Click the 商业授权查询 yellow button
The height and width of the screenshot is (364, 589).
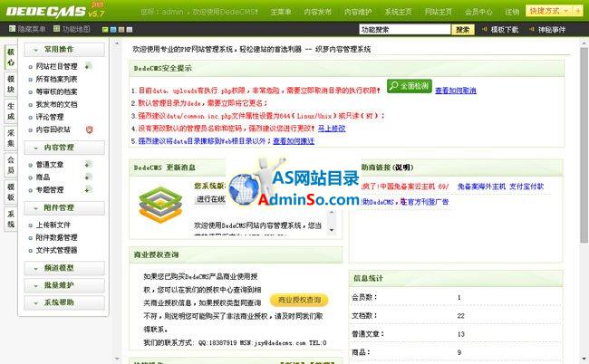coord(299,300)
